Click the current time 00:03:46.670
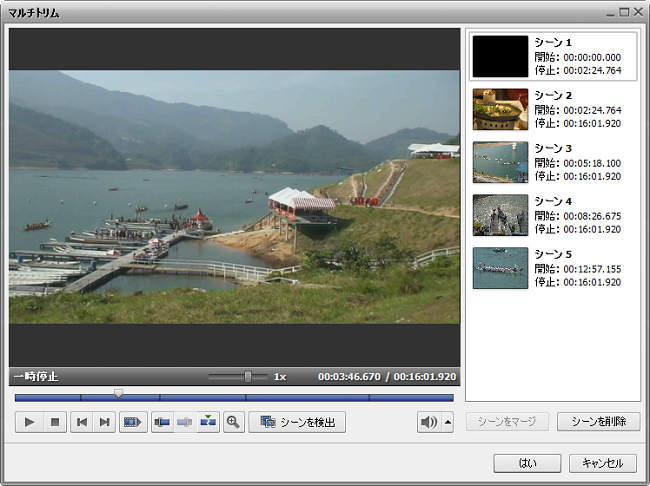This screenshot has height=486, width=650. (349, 377)
